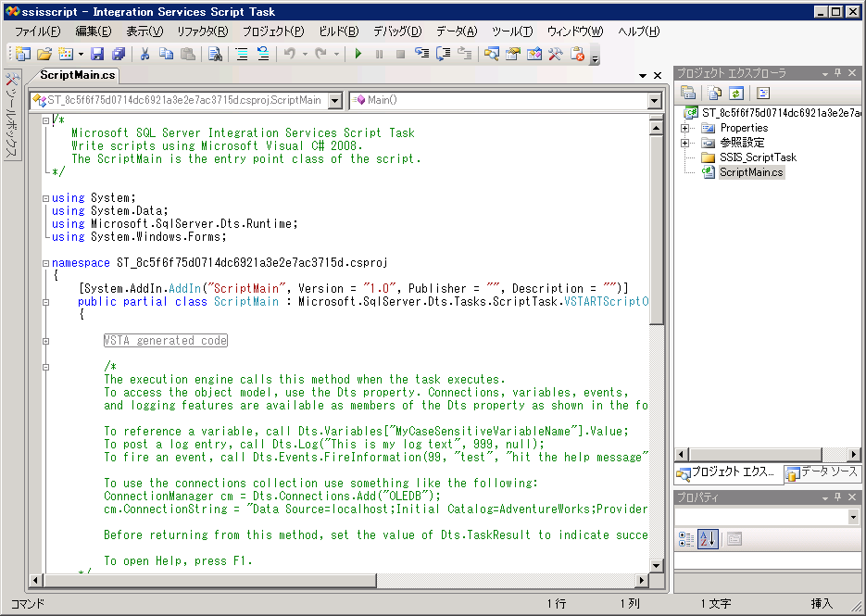This screenshot has height=616, width=866.
Task: Select the ScriptMain.cs editor tab
Action: tap(77, 75)
